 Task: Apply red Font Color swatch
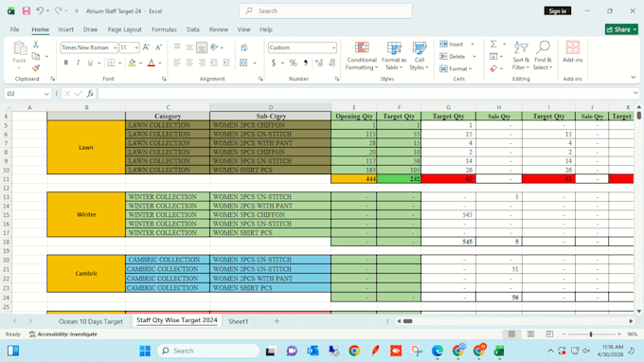coord(152,63)
